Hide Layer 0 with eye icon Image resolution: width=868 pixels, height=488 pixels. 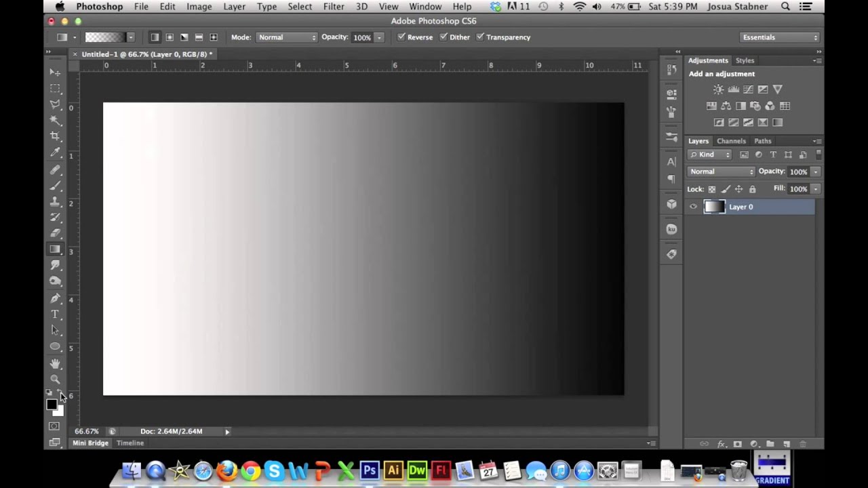coord(693,207)
